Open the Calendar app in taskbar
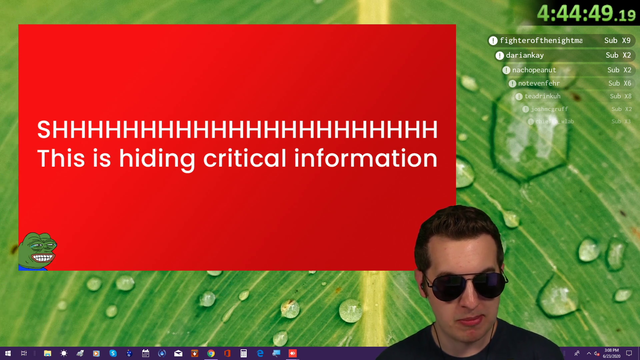 pyautogui.click(x=146, y=353)
